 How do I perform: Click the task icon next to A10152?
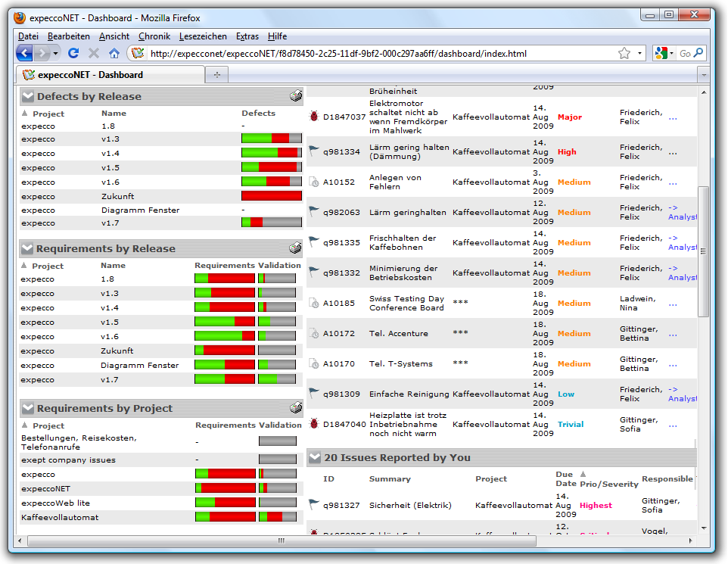315,182
